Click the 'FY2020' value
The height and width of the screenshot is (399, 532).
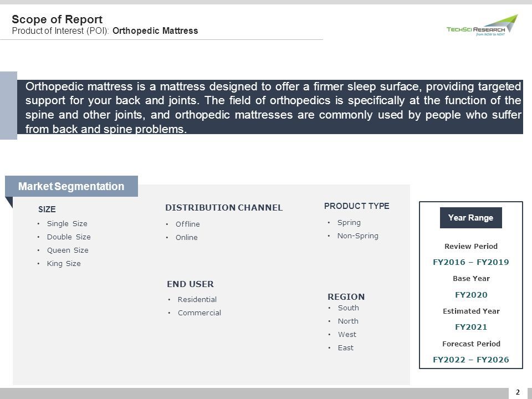pyautogui.click(x=471, y=295)
